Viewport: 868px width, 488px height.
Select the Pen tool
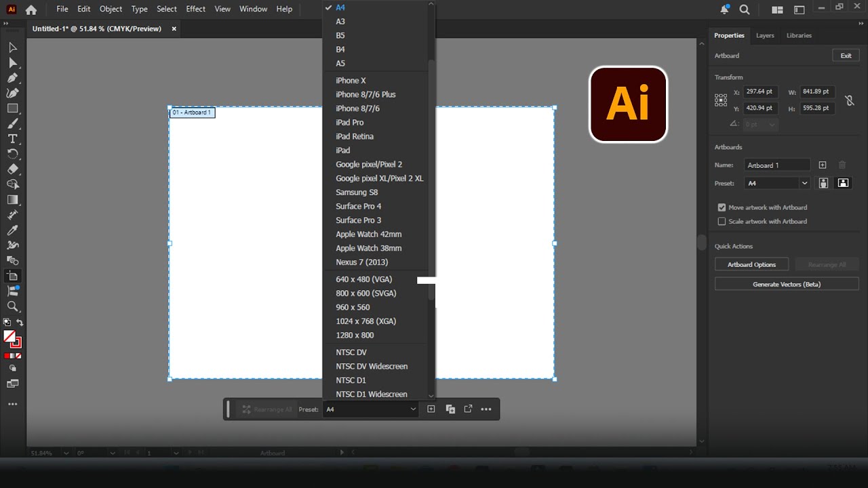[12, 78]
